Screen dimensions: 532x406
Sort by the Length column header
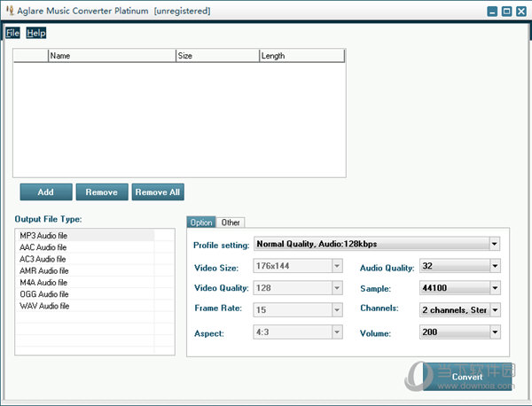point(301,56)
